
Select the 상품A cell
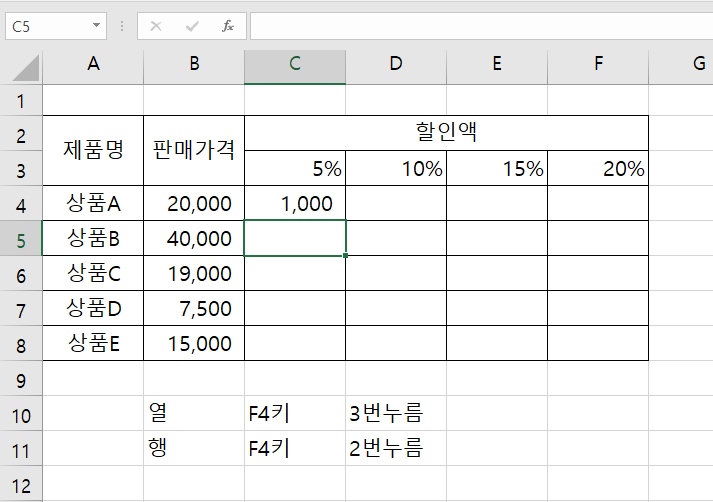tap(93, 203)
